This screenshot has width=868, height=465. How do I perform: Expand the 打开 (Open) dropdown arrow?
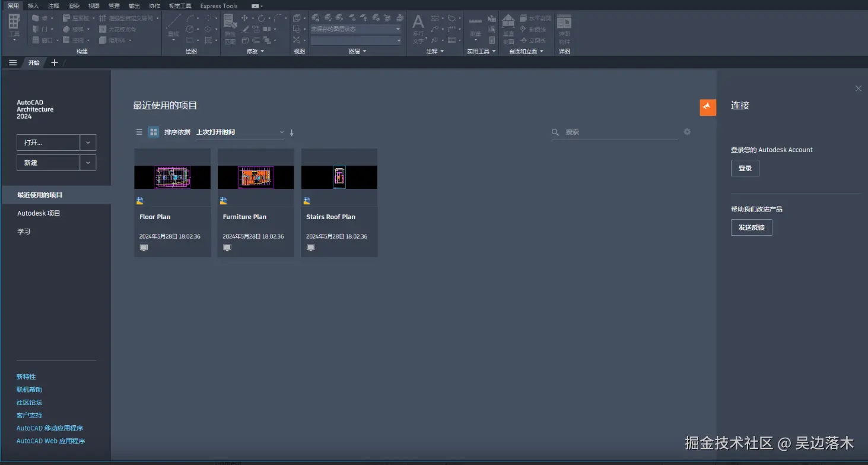88,143
